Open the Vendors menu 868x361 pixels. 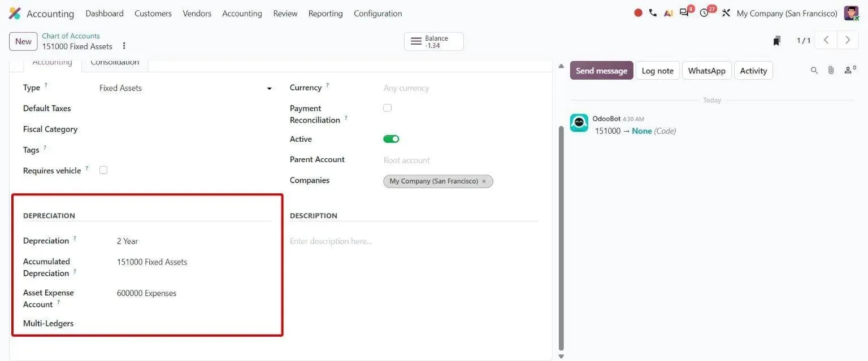(197, 13)
